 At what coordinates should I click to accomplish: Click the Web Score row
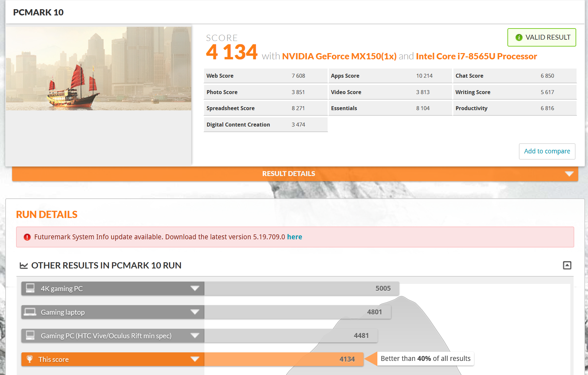[266, 76]
